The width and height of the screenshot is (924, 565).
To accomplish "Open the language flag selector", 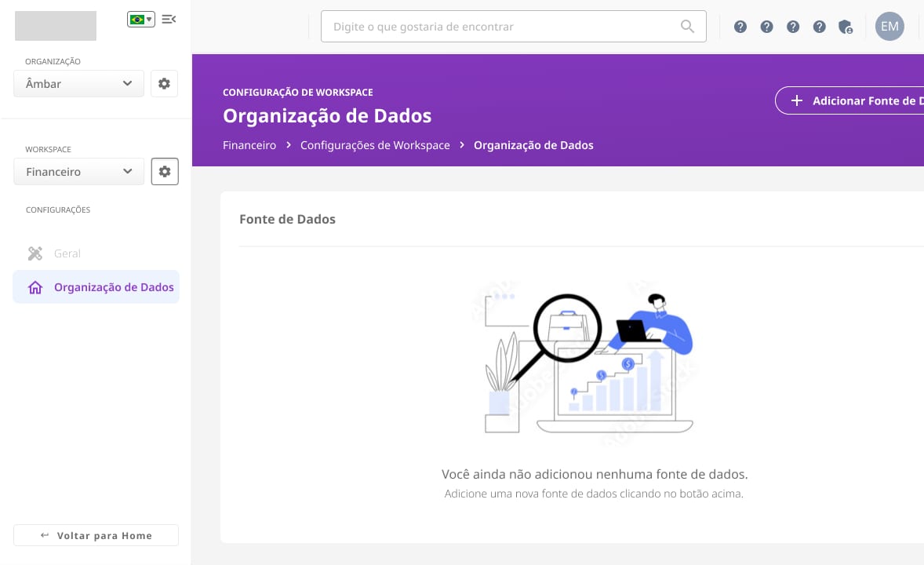I will point(141,20).
